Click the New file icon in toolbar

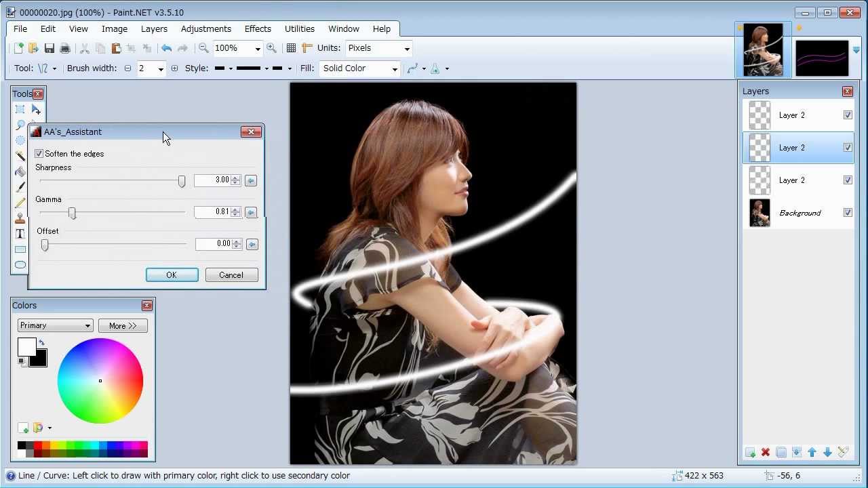coord(18,48)
